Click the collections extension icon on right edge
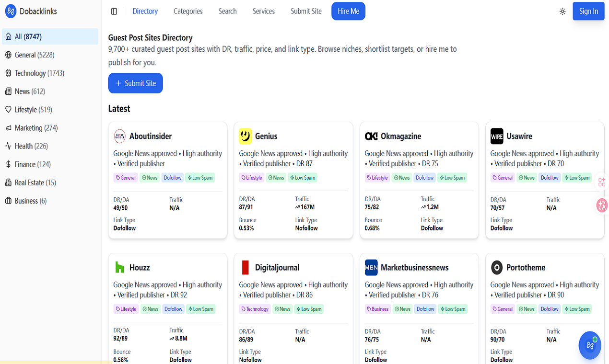The height and width of the screenshot is (364, 609). [x=602, y=182]
